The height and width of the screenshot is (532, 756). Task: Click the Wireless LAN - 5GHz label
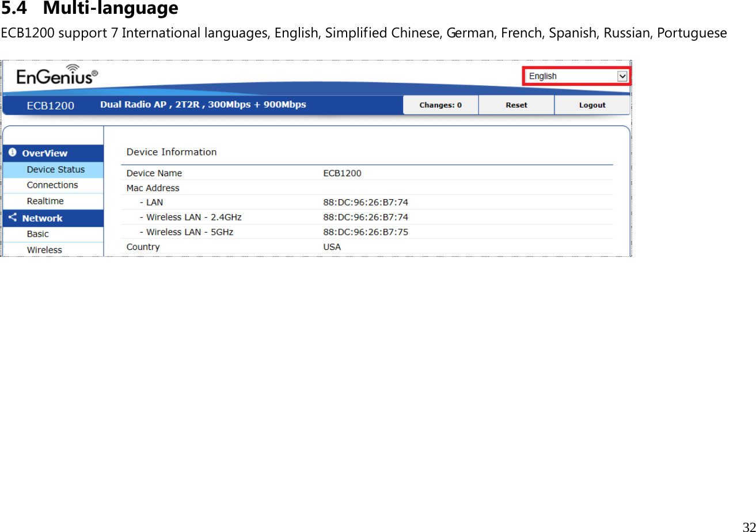(x=187, y=232)
